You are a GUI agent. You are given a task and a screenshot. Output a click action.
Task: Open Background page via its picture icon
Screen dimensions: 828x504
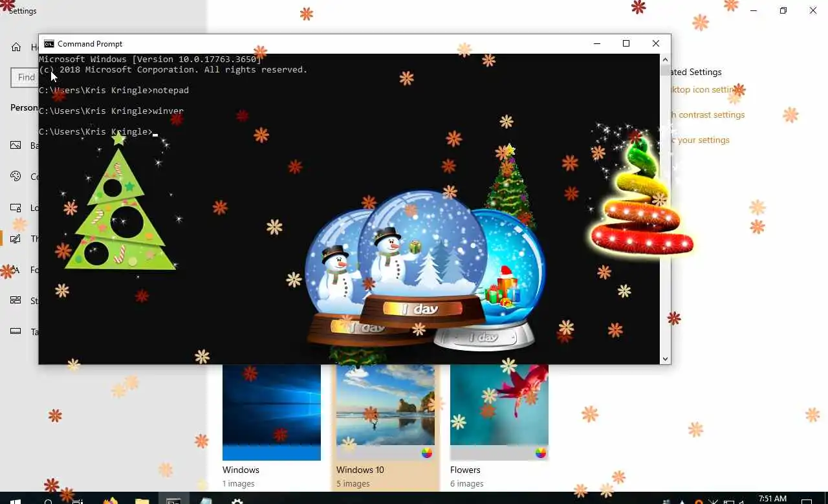16,146
